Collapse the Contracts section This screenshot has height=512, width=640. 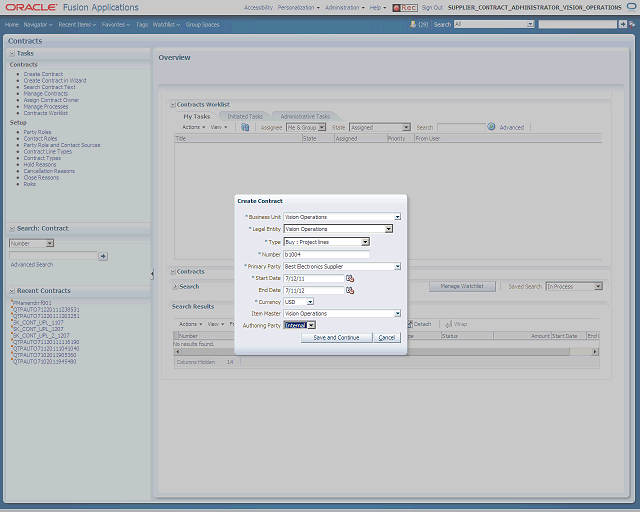173,272
